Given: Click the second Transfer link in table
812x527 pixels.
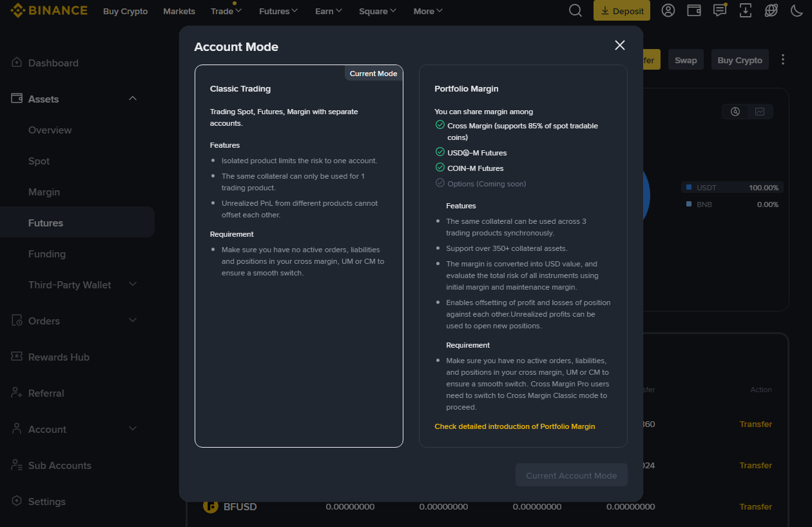Looking at the screenshot, I should [756, 465].
